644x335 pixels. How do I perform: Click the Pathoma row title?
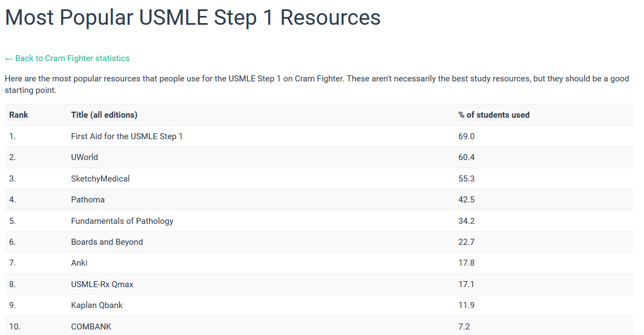[x=88, y=200]
